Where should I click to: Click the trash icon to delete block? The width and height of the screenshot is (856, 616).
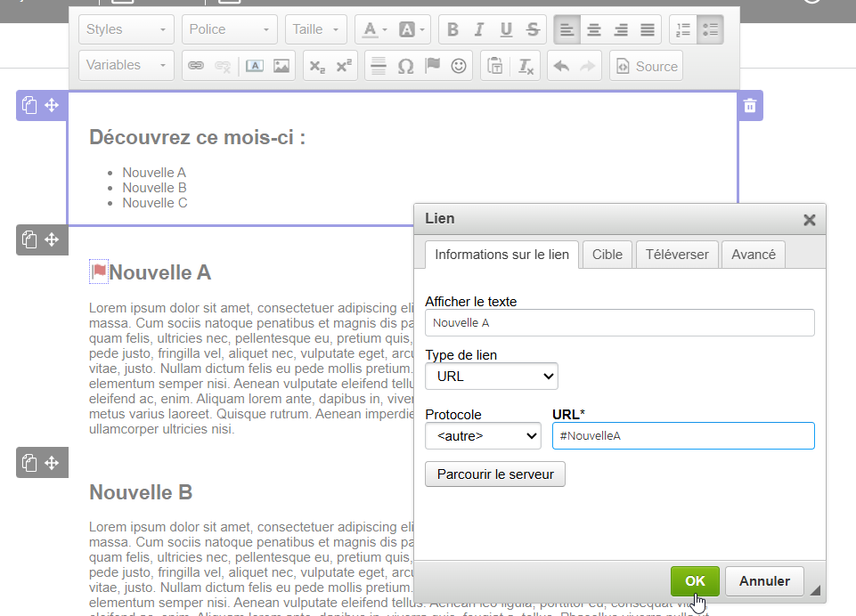pos(750,106)
